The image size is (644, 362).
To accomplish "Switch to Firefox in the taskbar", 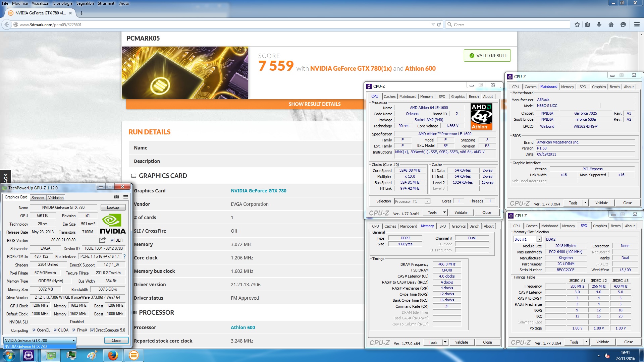I will pyautogui.click(x=113, y=355).
